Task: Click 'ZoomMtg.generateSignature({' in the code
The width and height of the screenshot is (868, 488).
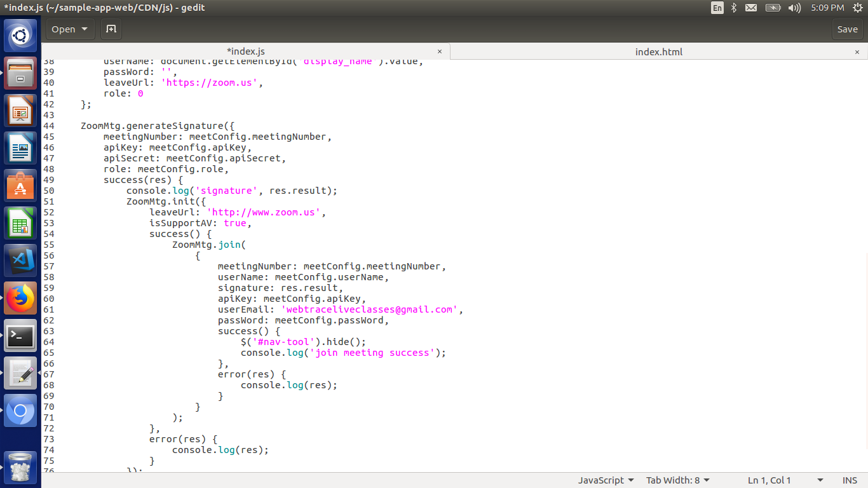Action: (158, 126)
